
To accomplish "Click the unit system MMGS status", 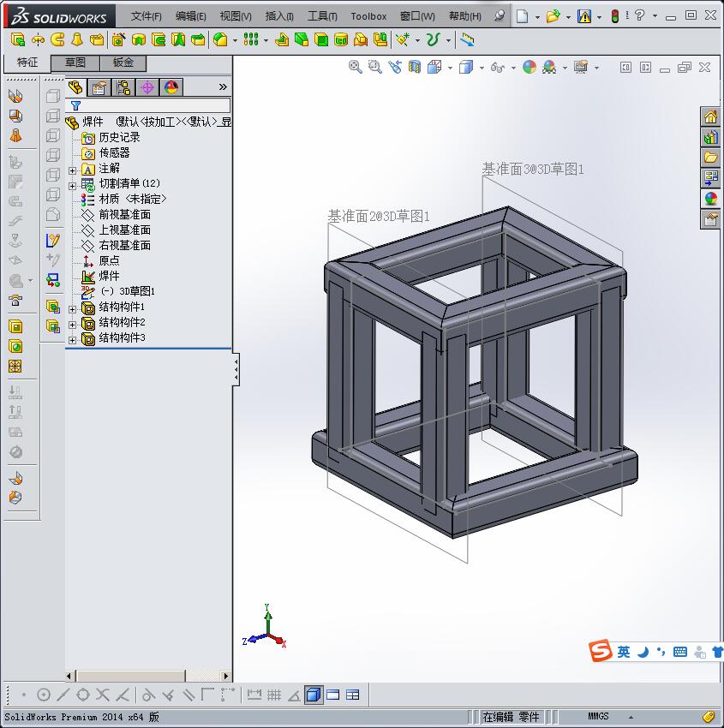I will tap(598, 716).
